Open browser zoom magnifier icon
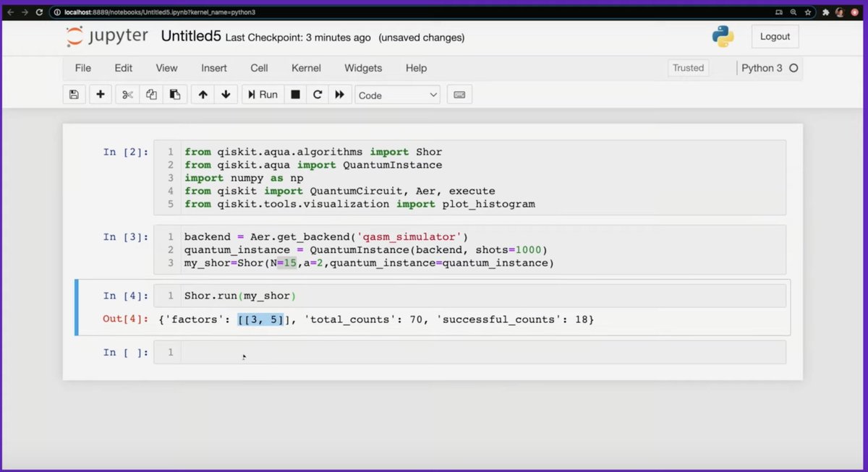 793,12
